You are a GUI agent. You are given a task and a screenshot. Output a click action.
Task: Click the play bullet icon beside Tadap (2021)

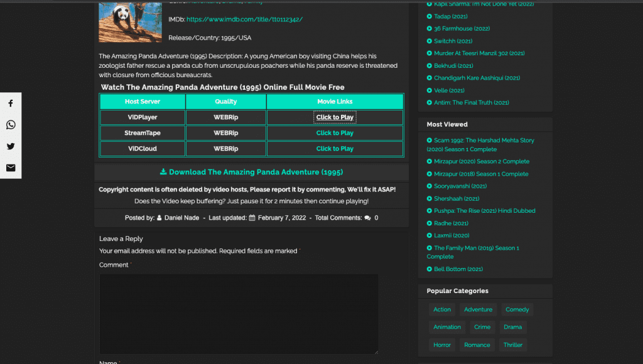(429, 16)
